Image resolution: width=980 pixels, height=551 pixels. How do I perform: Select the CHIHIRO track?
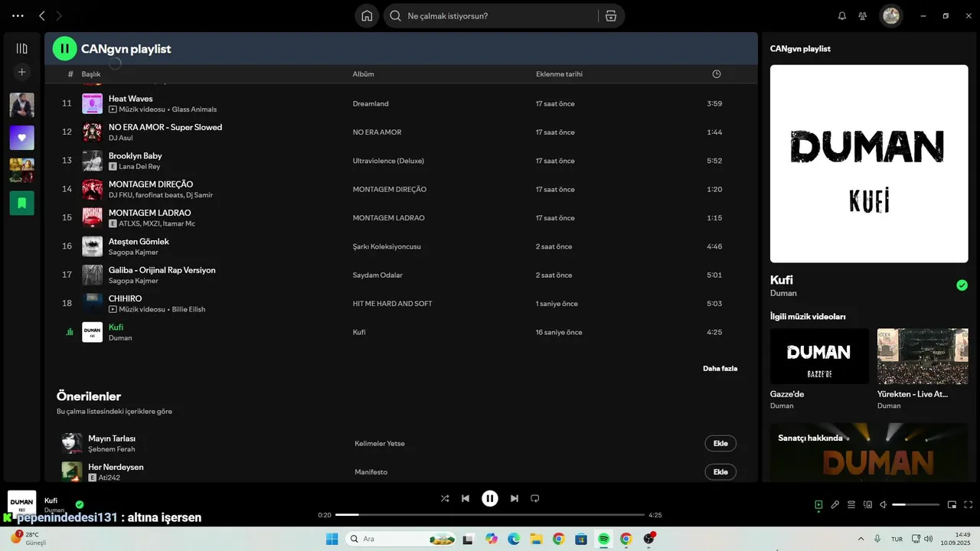125,298
